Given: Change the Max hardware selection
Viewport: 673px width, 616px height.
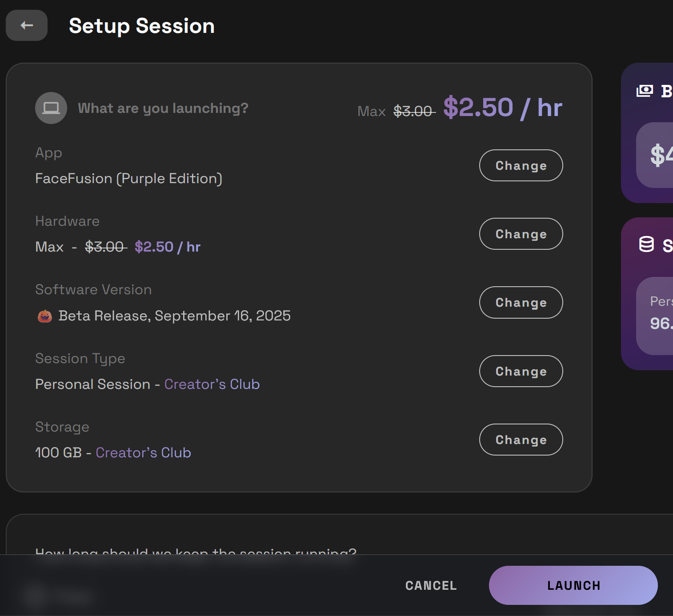Looking at the screenshot, I should 521,234.
